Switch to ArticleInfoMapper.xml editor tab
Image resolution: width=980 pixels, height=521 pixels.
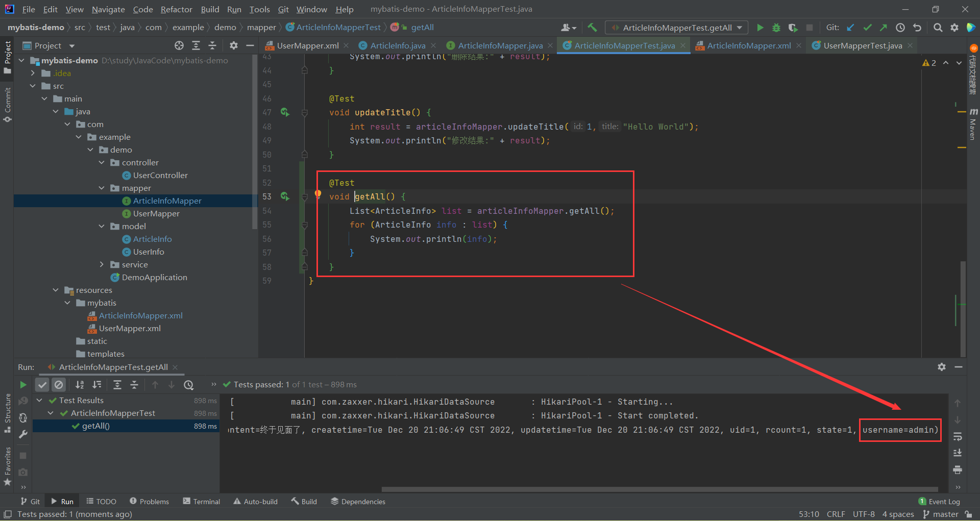coord(749,45)
